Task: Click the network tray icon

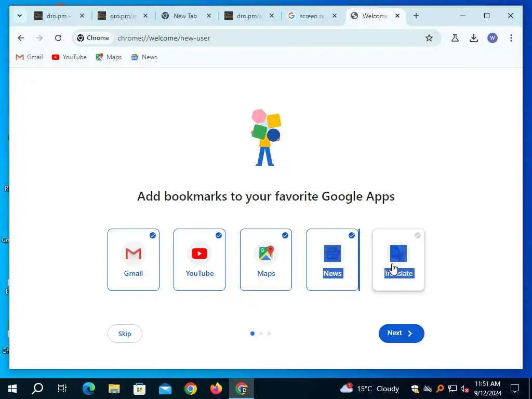Action: 453,389
